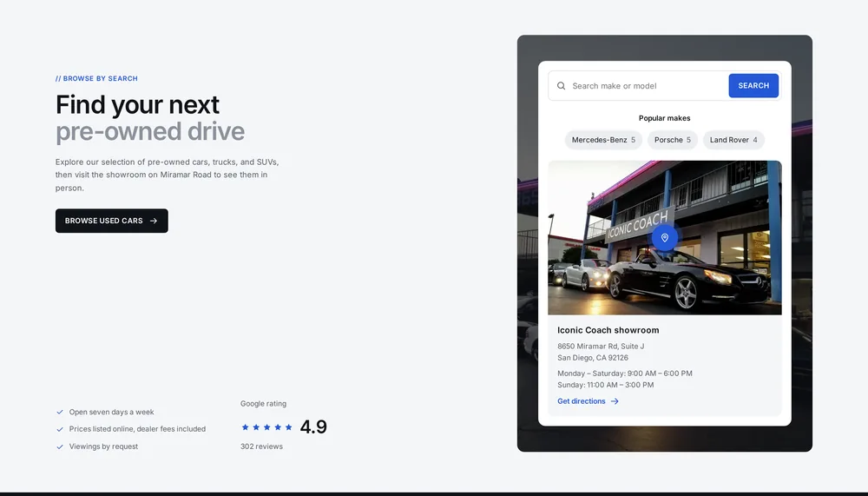Click the Explore our selection paragraph
Image resolution: width=868 pixels, height=496 pixels.
click(168, 175)
